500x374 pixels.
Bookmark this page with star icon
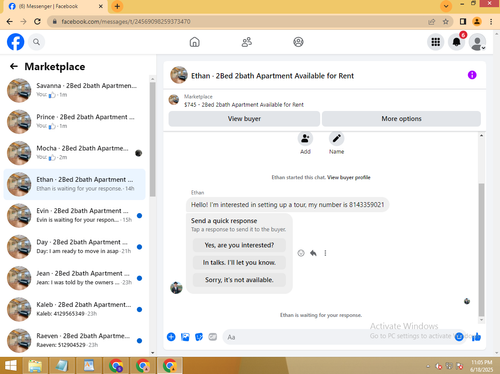coord(446,22)
